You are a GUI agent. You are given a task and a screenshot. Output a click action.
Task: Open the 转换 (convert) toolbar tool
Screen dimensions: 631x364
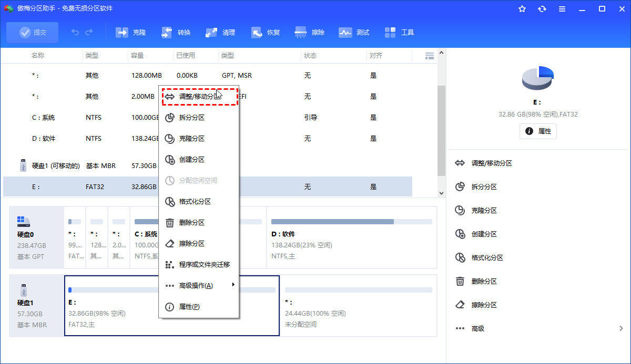coord(176,33)
